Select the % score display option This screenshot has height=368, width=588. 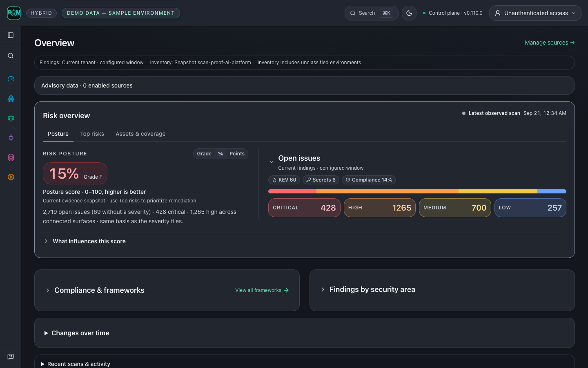coord(220,154)
